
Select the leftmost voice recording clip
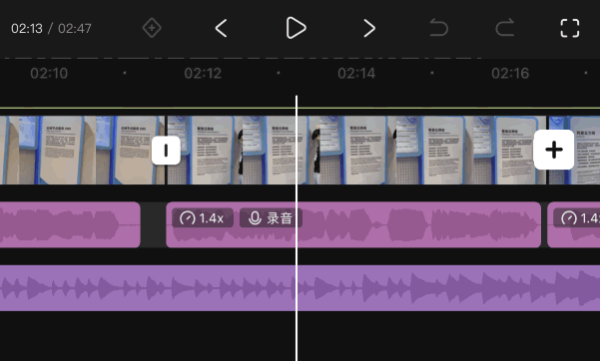tap(70, 225)
